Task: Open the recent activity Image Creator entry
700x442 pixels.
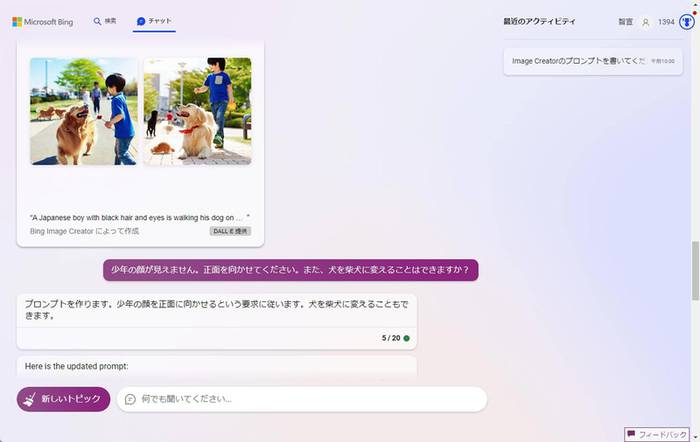Action: [x=593, y=61]
